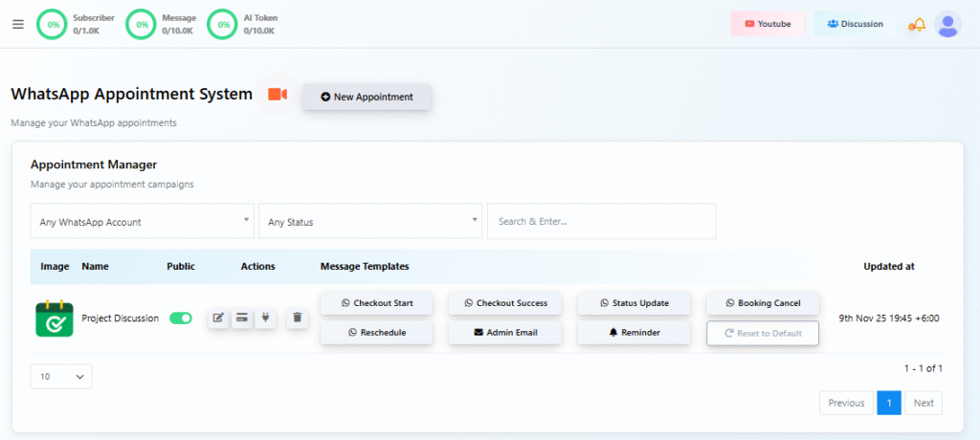
Task: Go to Previous page
Action: pos(846,403)
